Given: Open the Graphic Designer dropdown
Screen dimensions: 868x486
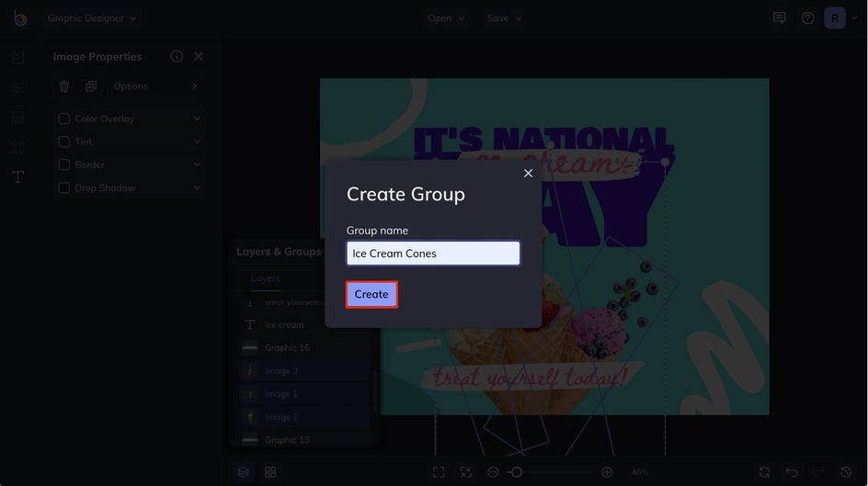Looking at the screenshot, I should 92,18.
